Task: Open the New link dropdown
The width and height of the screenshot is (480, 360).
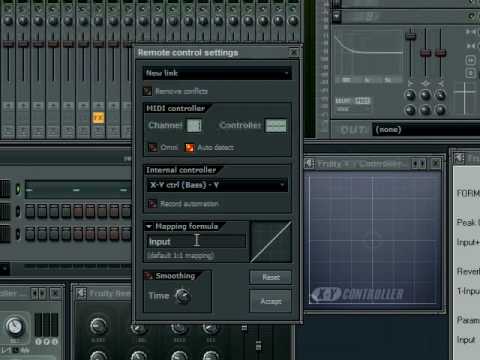Action: click(217, 73)
